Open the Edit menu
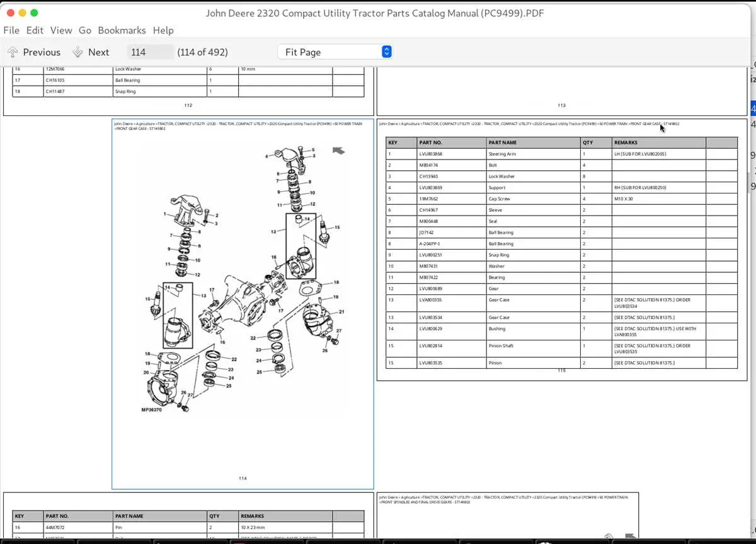The height and width of the screenshot is (544, 756). point(35,30)
